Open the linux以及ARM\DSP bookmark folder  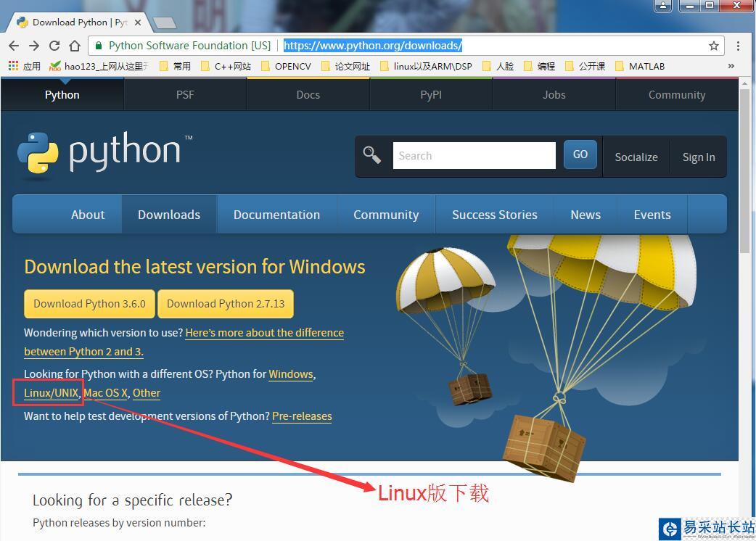click(426, 66)
